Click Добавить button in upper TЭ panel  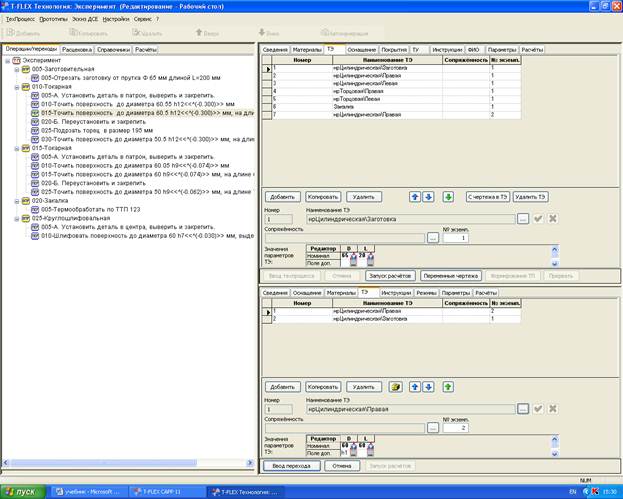click(282, 197)
